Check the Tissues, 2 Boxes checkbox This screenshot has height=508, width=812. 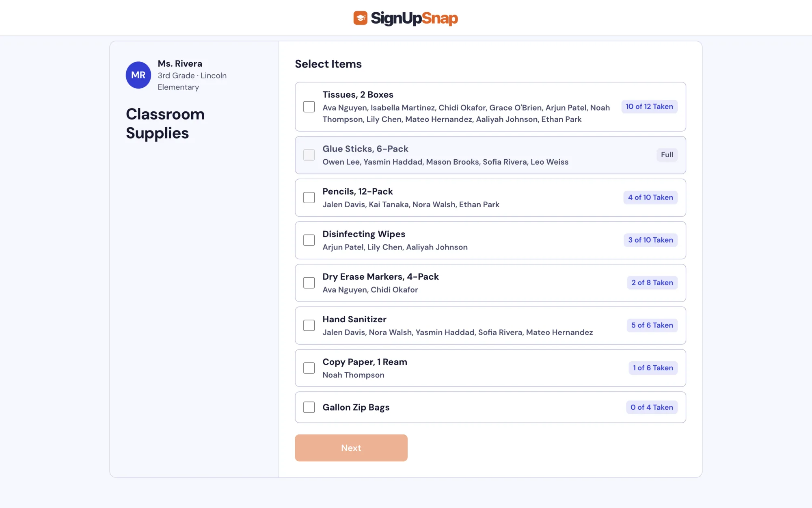309,107
